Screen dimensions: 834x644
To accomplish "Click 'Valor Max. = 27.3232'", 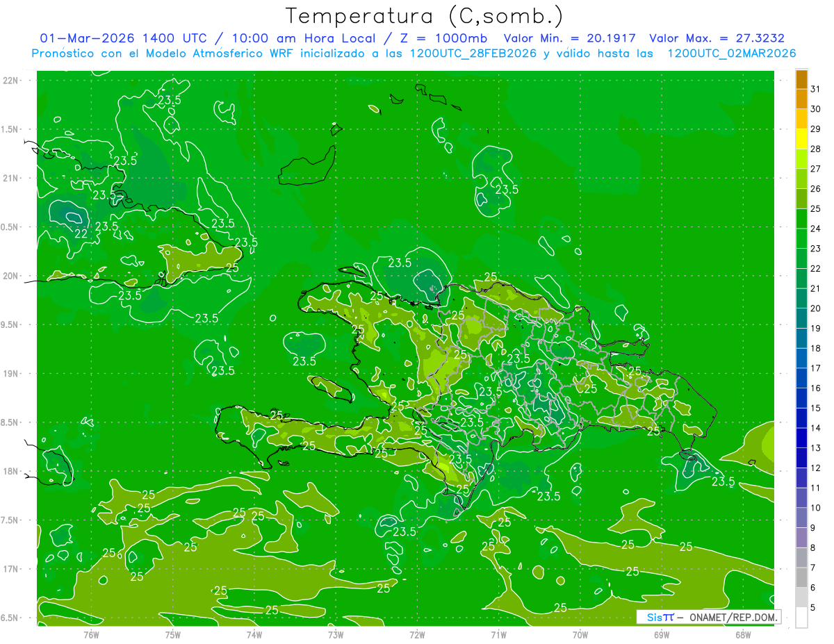I will click(x=717, y=38).
